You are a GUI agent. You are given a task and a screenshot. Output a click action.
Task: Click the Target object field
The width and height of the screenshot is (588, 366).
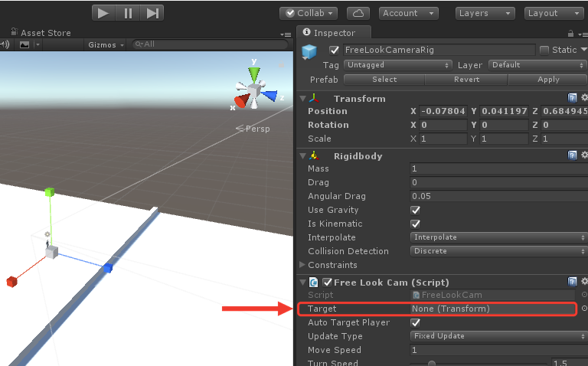point(492,309)
